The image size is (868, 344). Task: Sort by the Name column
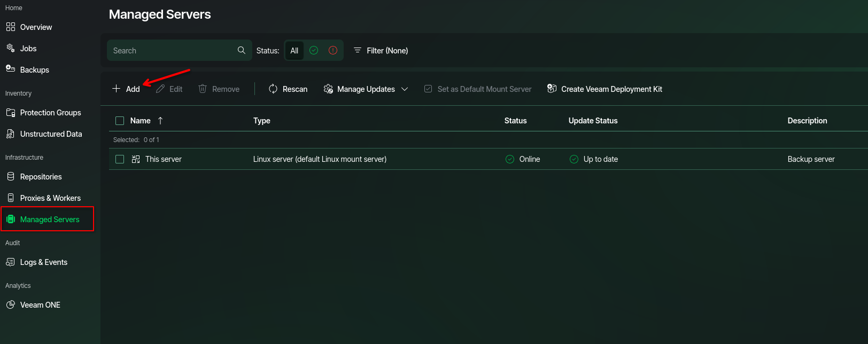pos(141,121)
